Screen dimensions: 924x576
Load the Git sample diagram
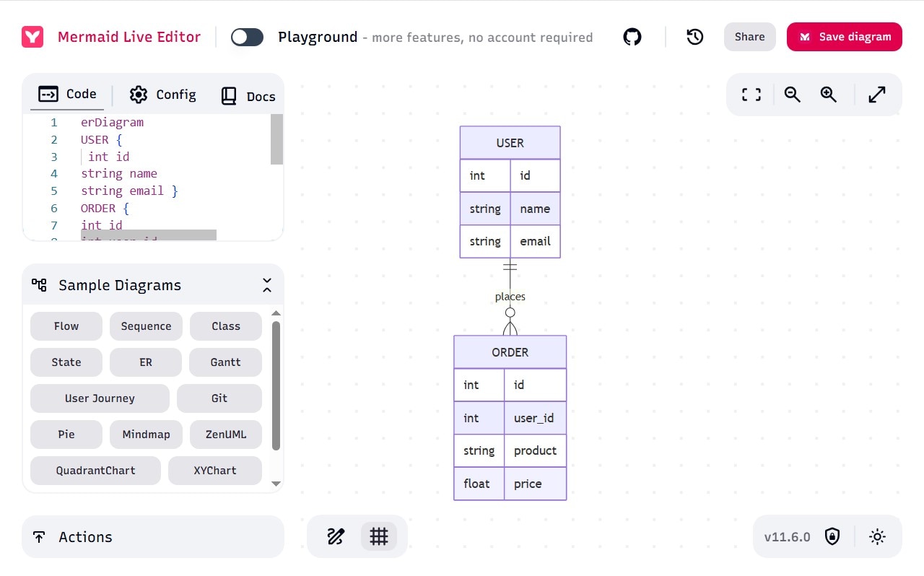click(x=219, y=398)
